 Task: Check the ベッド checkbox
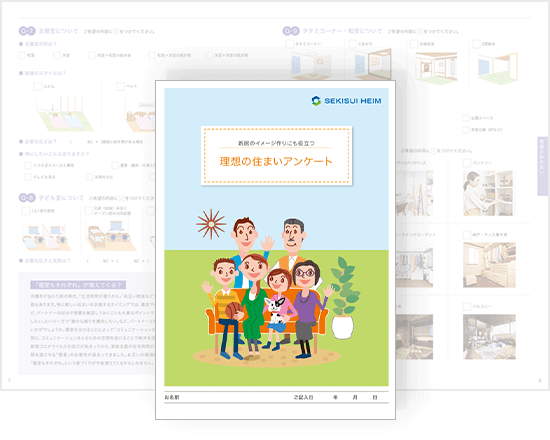120,86
